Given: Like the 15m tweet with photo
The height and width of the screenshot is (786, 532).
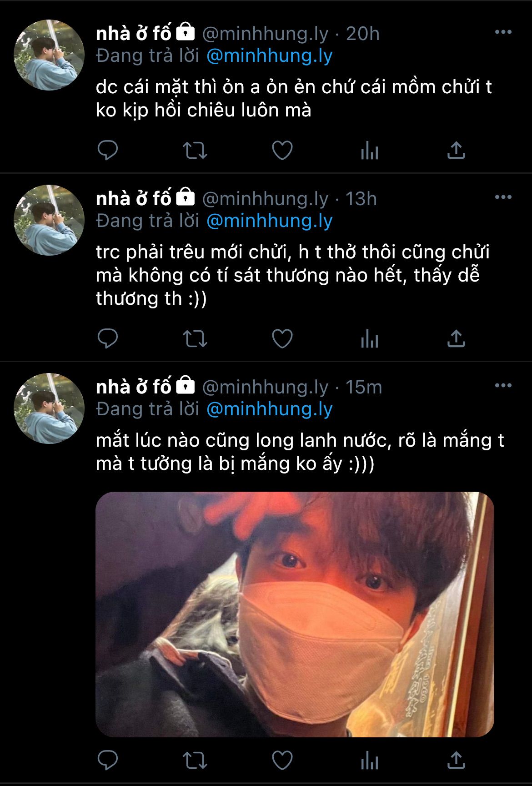Looking at the screenshot, I should tap(282, 760).
